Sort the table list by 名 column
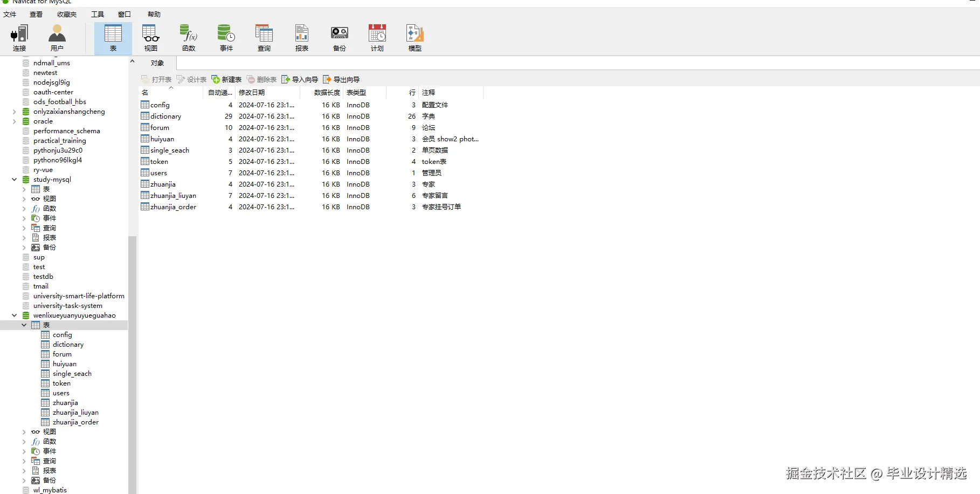980x494 pixels. pos(171,93)
